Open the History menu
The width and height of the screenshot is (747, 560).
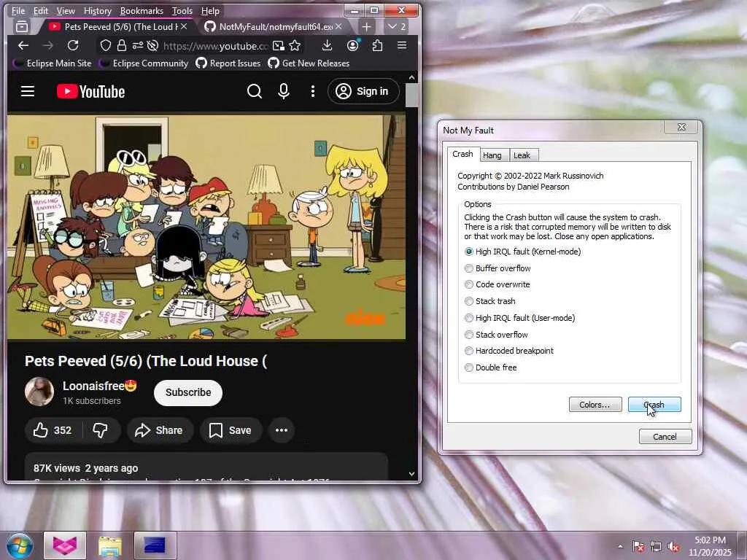(97, 10)
